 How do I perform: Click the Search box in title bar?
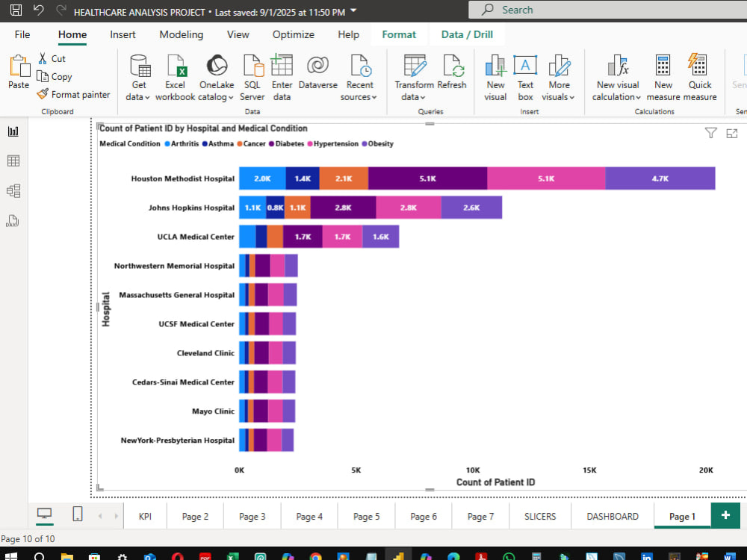[607, 10]
